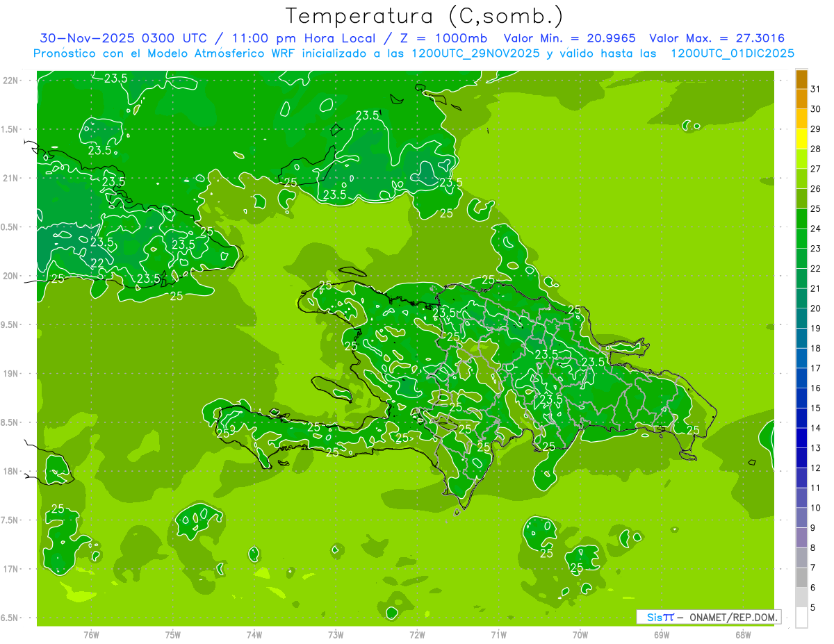Click the "1200UTC_01DIC2025" valid-until time

pos(732,53)
